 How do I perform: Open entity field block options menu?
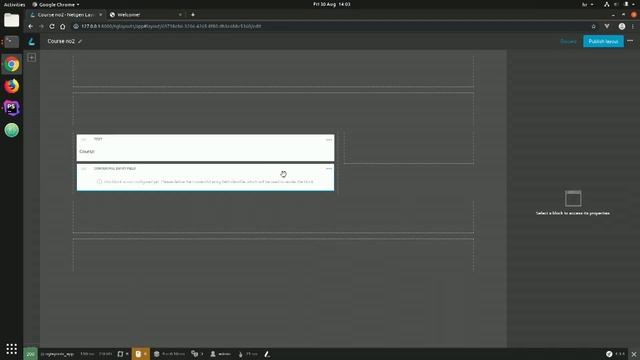point(329,169)
